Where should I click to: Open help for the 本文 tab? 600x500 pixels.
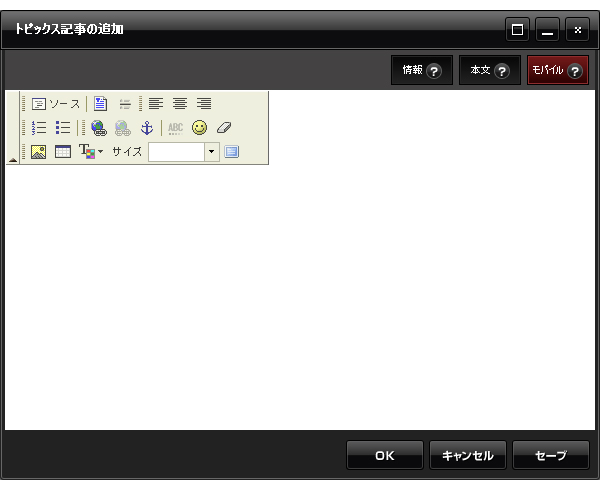(x=502, y=71)
